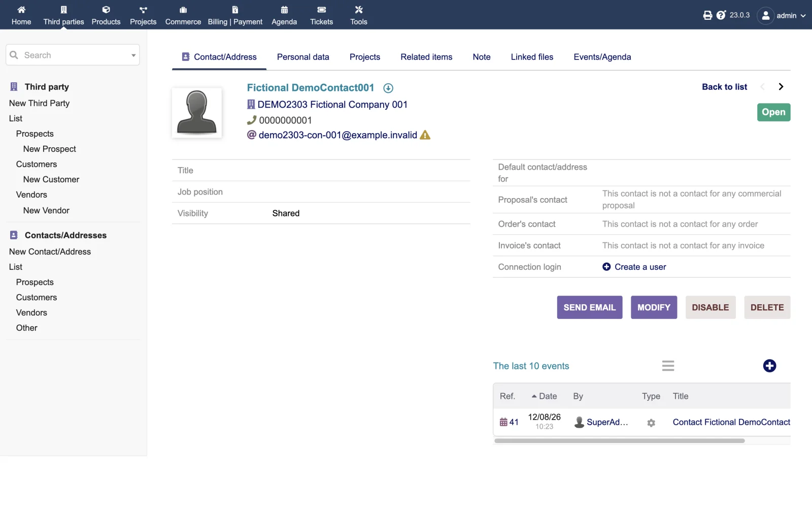The width and height of the screenshot is (812, 508).
Task: Open the Agenda module in top bar
Action: pos(284,15)
